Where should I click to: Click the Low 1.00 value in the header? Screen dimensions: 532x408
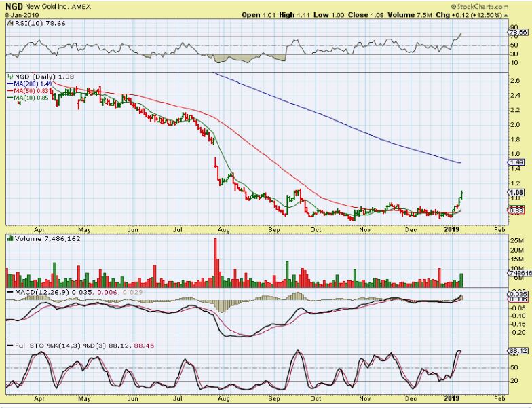tap(328, 15)
